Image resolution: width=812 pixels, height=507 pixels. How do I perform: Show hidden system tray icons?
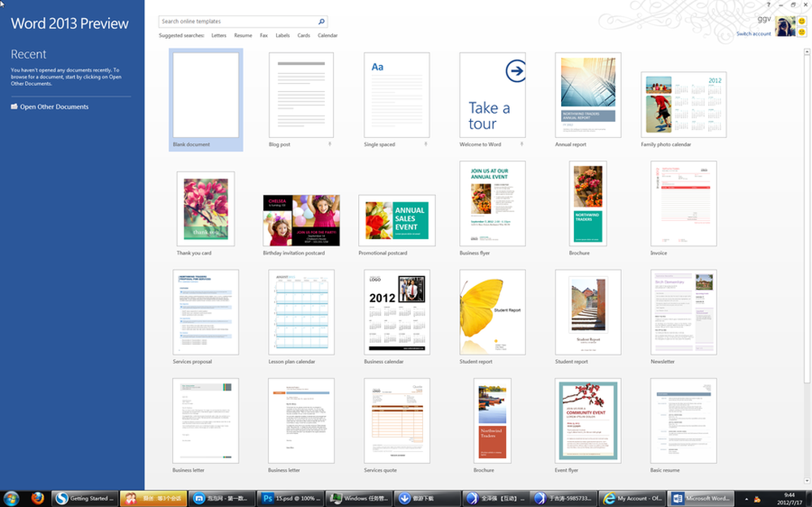746,499
